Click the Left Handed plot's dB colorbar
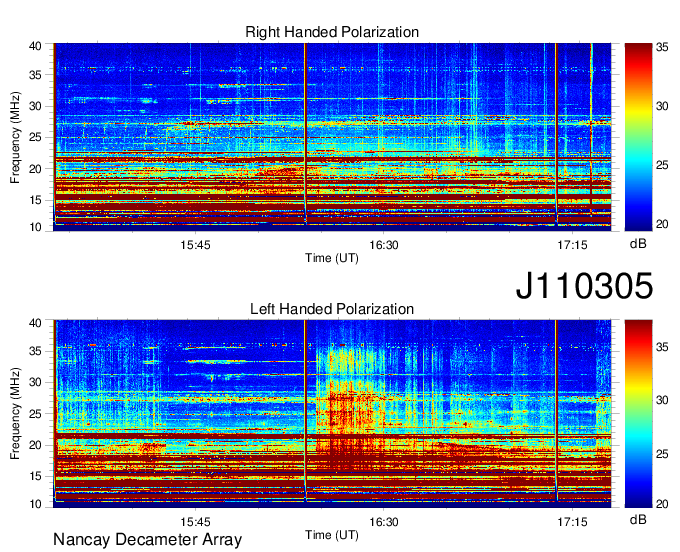The image size is (680, 552). [x=638, y=414]
